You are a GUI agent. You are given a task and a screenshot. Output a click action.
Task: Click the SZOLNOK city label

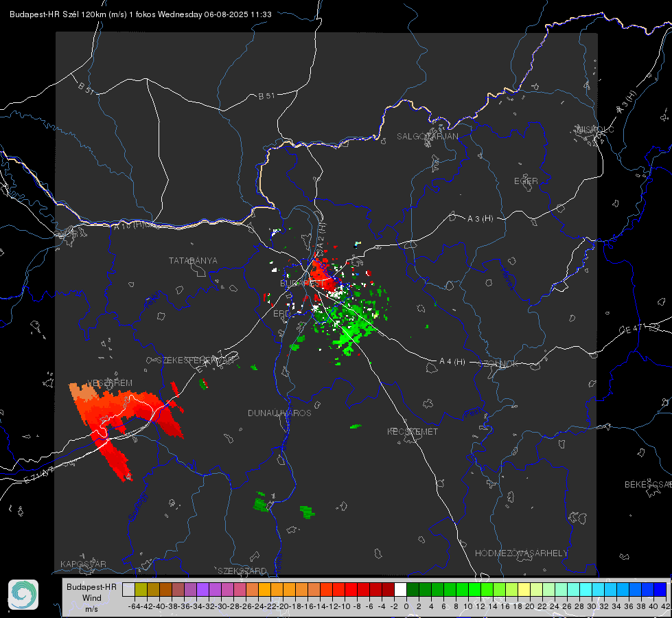pyautogui.click(x=498, y=364)
